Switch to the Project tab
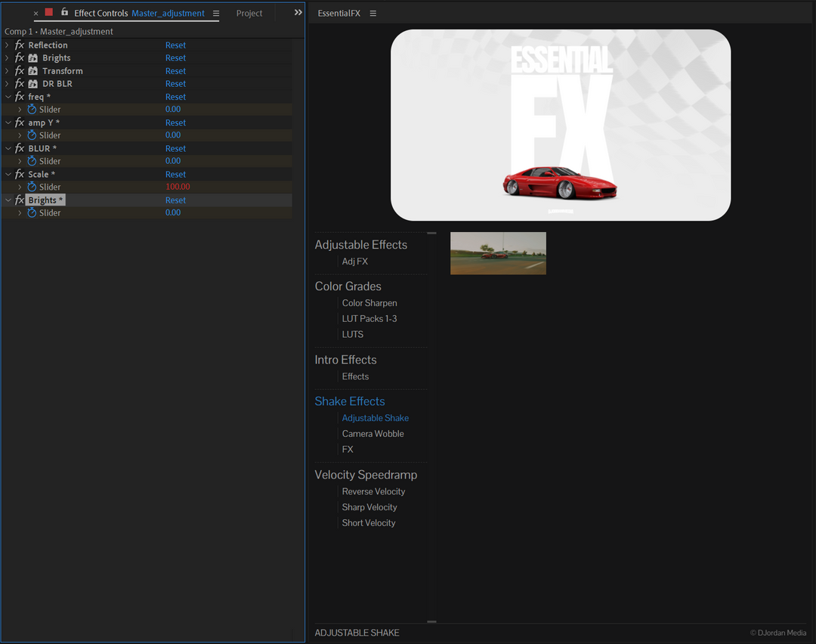 (x=249, y=13)
